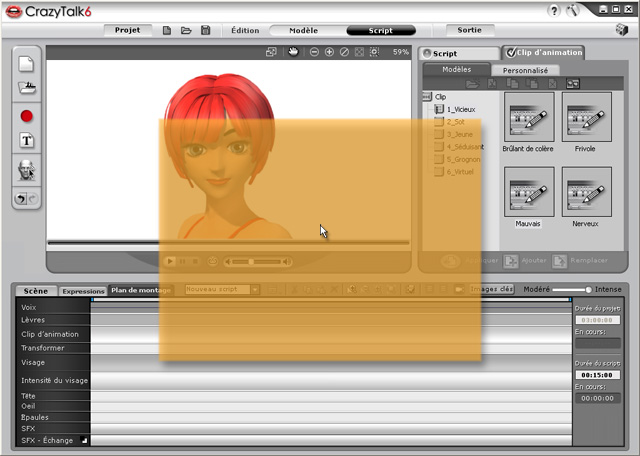The height and width of the screenshot is (456, 640).
Task: Save the project with the floppy disk icon
Action: pyautogui.click(x=205, y=30)
